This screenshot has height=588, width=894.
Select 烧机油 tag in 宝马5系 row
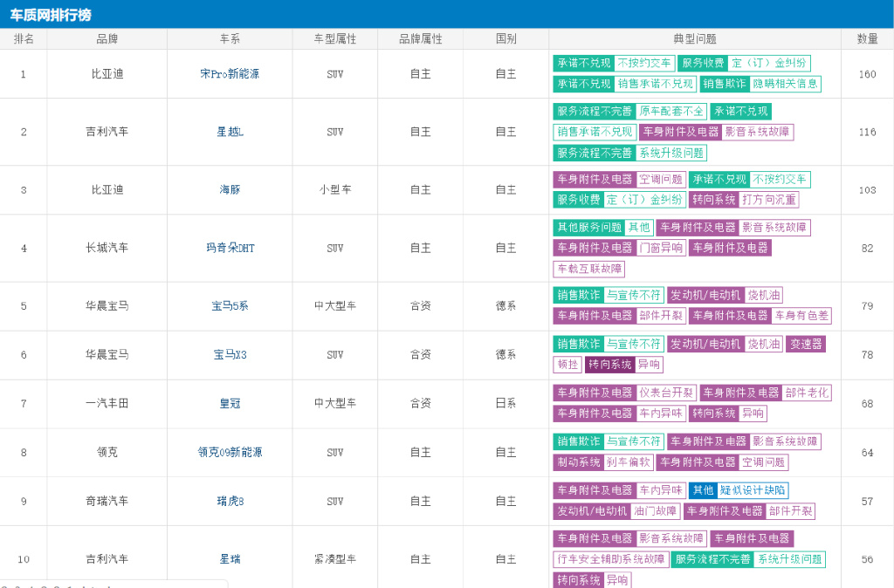pyautogui.click(x=763, y=295)
